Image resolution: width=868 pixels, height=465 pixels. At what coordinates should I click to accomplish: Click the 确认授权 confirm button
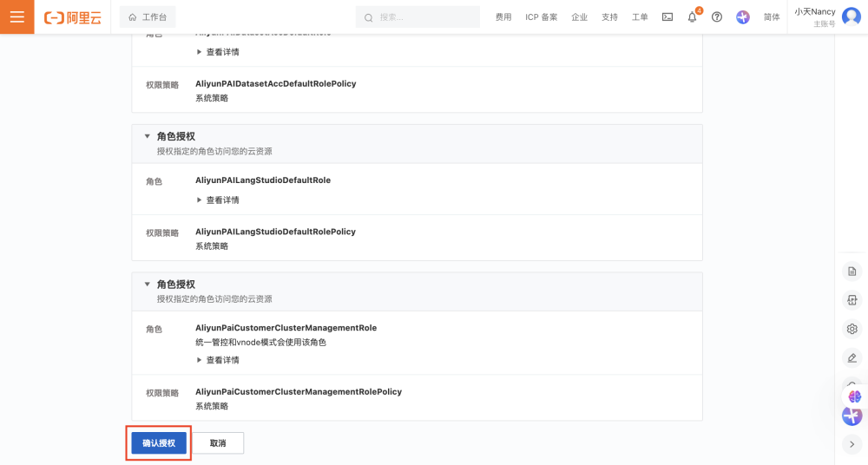[159, 442]
